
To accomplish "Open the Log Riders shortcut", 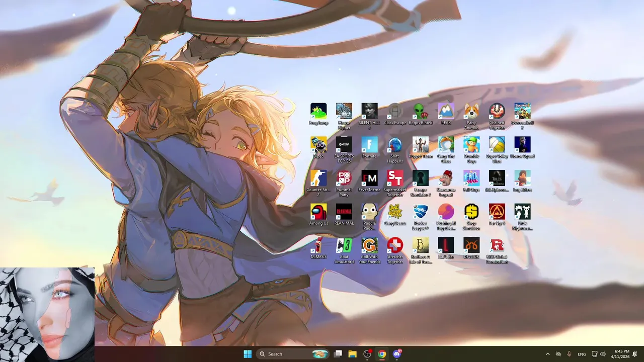I will 522,182.
